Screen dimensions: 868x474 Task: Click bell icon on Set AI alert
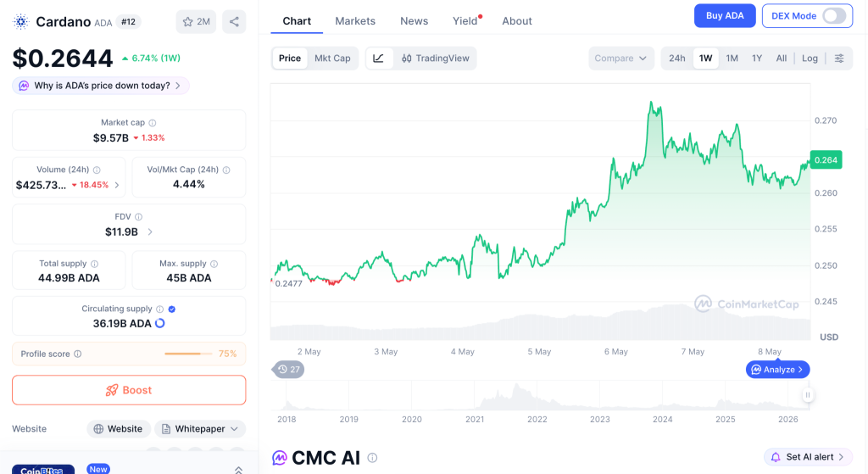776,457
